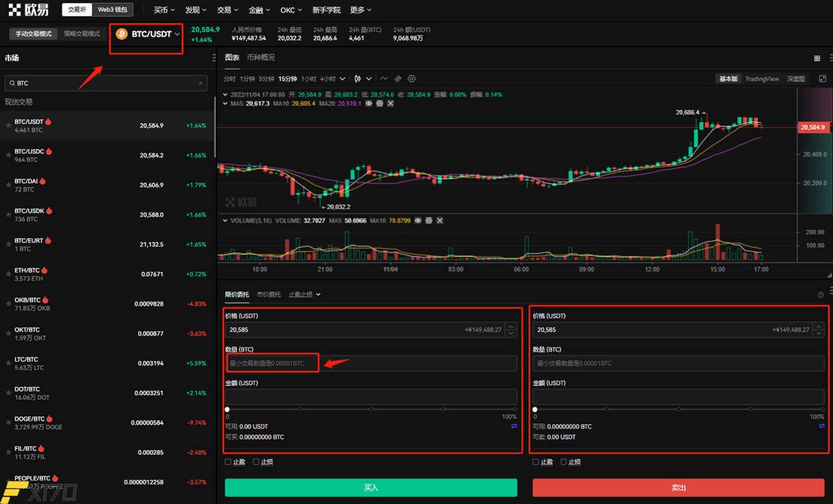Open VOLUME indicator settings gear
Screen dimensions: 833x504
(429, 220)
